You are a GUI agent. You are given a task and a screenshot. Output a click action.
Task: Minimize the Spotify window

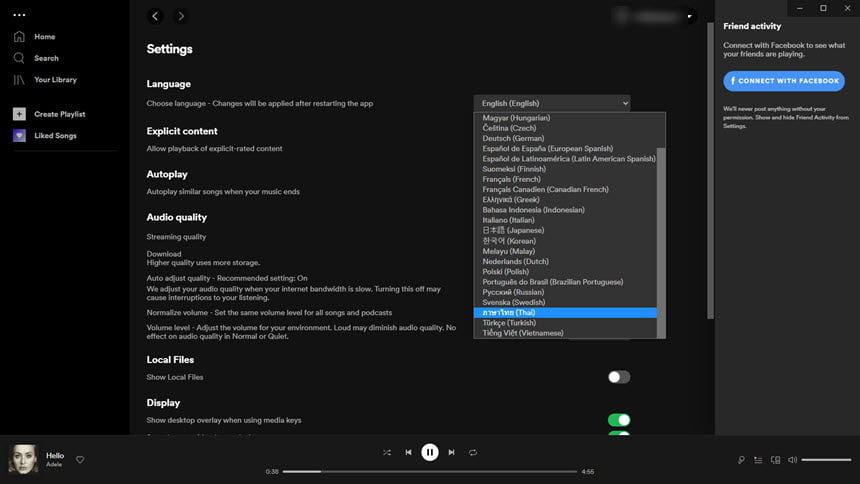[800, 8]
